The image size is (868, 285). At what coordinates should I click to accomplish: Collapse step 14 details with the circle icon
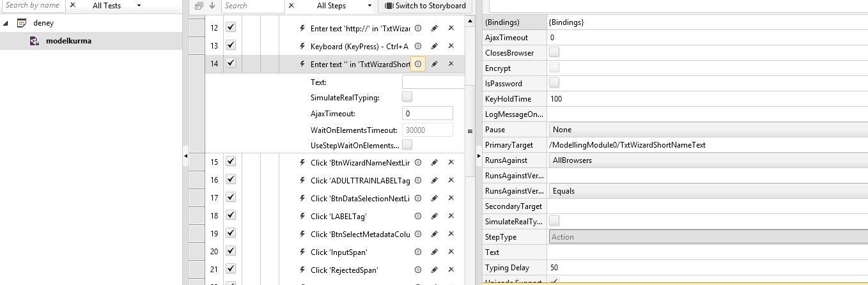pyautogui.click(x=418, y=64)
